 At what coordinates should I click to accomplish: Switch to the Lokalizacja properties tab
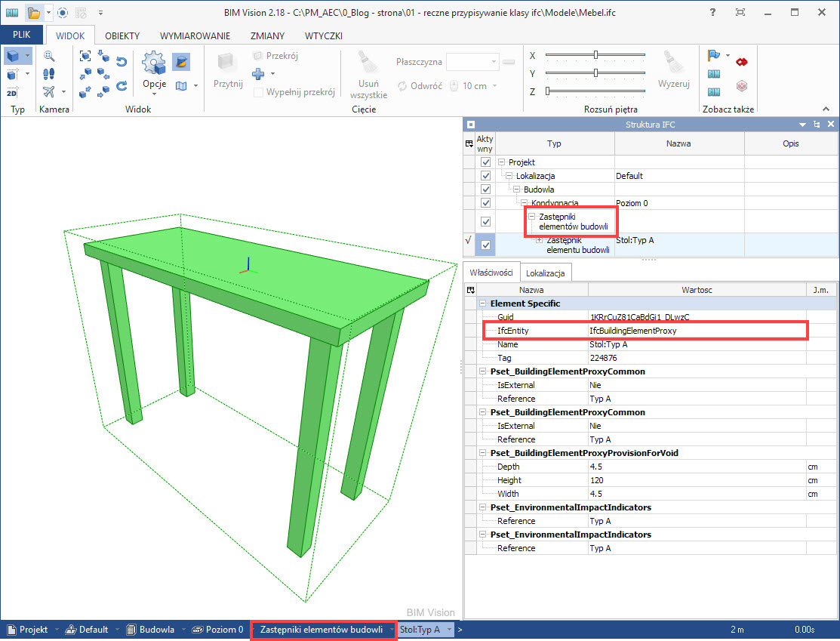(547, 273)
